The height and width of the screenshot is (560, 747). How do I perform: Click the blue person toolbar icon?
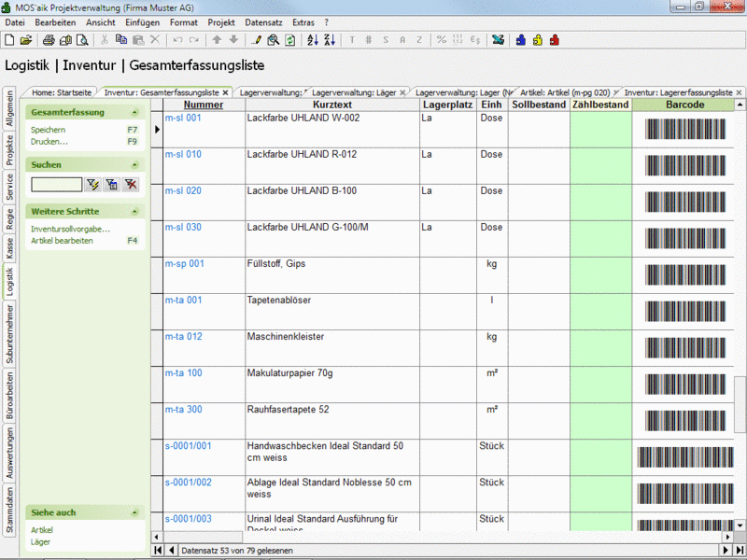[x=521, y=40]
